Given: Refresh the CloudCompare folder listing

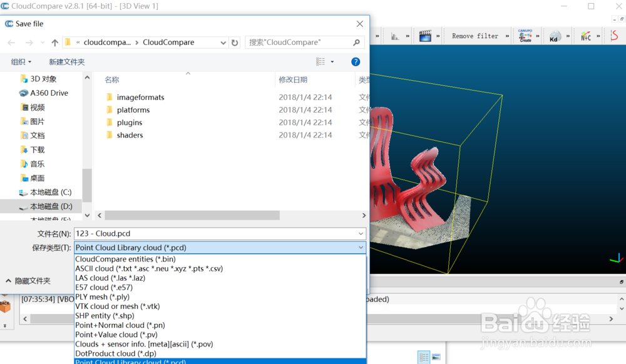Looking at the screenshot, I should (x=235, y=43).
